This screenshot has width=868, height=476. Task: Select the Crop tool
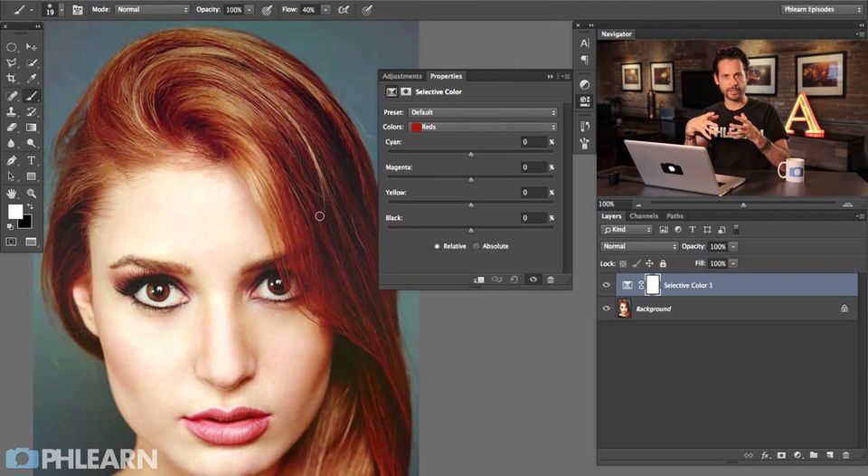[12, 79]
